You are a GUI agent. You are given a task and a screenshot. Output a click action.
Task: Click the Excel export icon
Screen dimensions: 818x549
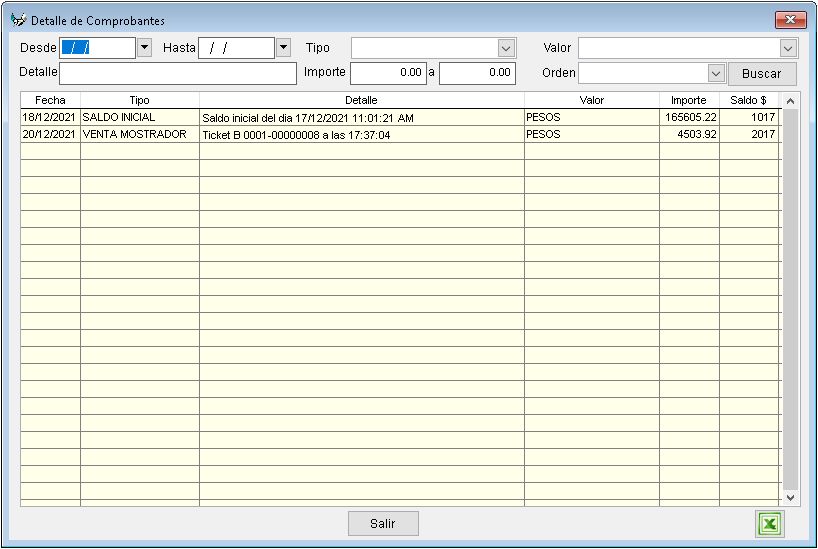click(770, 524)
